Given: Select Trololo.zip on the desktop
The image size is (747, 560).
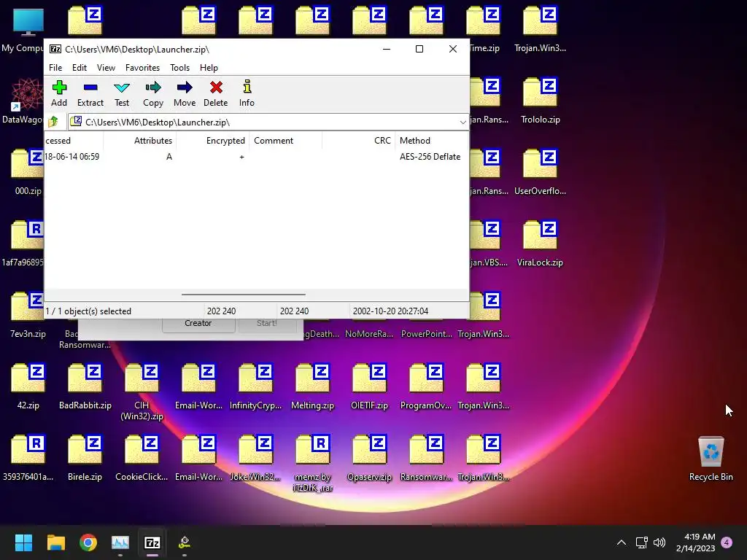Looking at the screenshot, I should pos(541,101).
